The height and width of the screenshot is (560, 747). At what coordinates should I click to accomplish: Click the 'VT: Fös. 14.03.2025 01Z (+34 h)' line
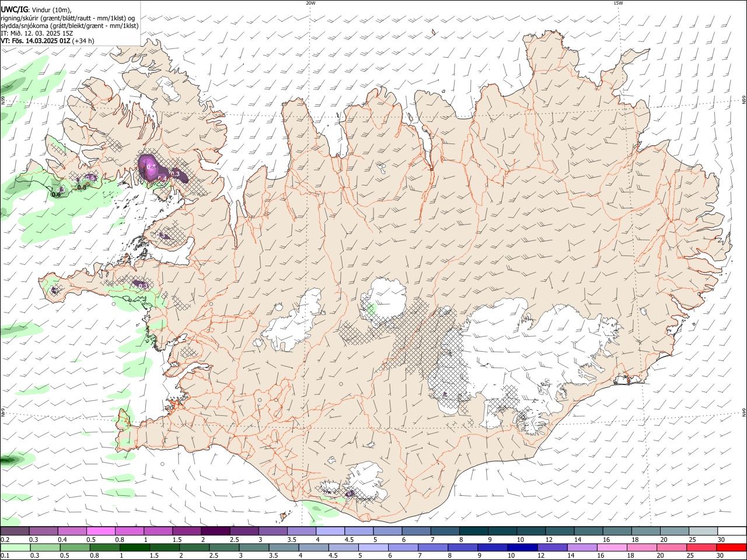(47, 41)
